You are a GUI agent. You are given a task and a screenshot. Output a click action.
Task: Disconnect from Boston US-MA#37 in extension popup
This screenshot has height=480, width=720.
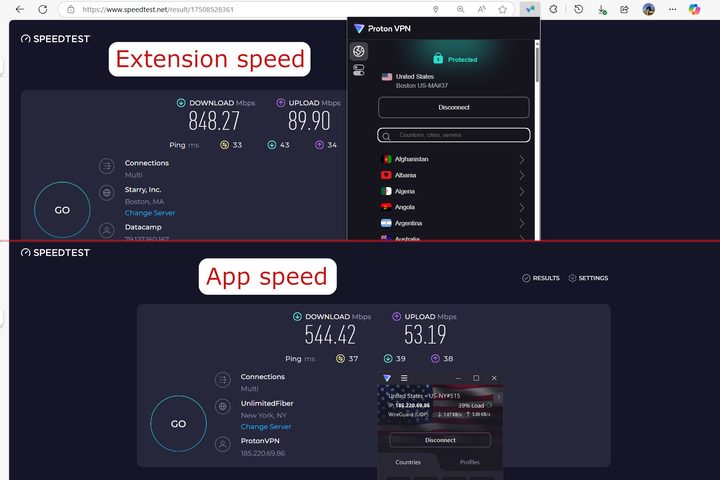tap(454, 107)
